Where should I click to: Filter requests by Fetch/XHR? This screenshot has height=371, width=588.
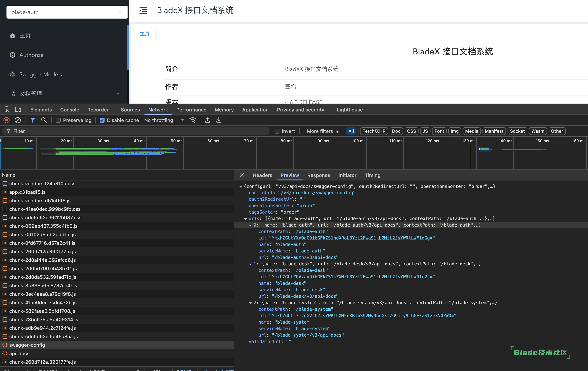click(374, 131)
